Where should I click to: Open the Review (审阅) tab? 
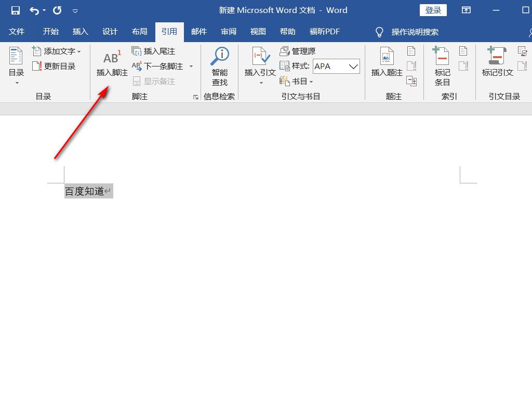coord(229,32)
